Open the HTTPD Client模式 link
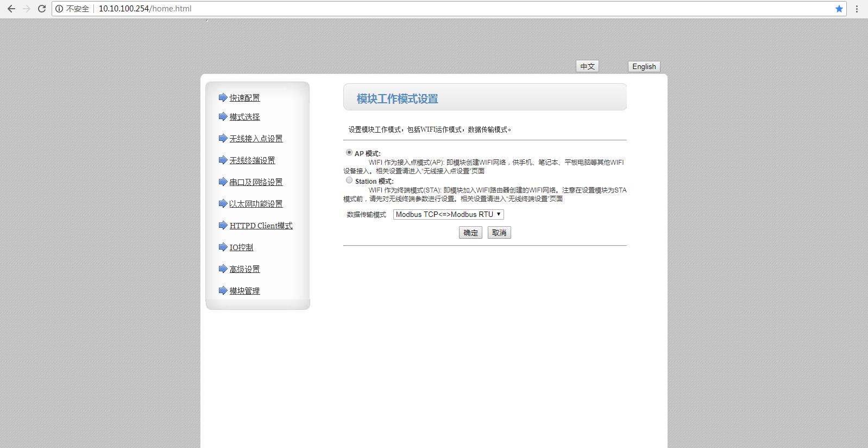Image resolution: width=868 pixels, height=448 pixels. click(261, 226)
